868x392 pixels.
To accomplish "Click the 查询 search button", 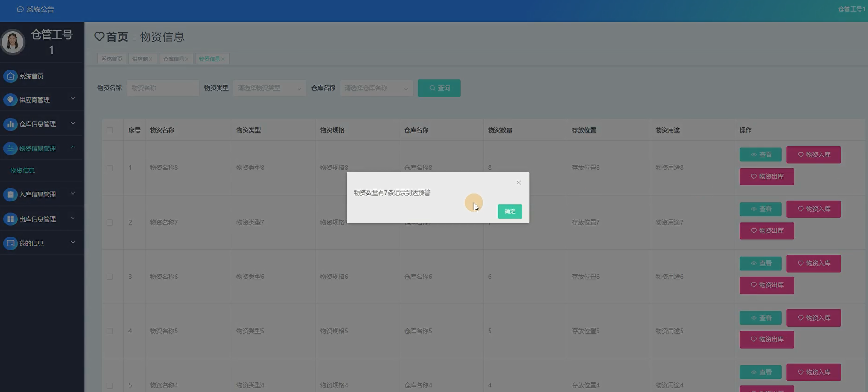I will pyautogui.click(x=439, y=88).
